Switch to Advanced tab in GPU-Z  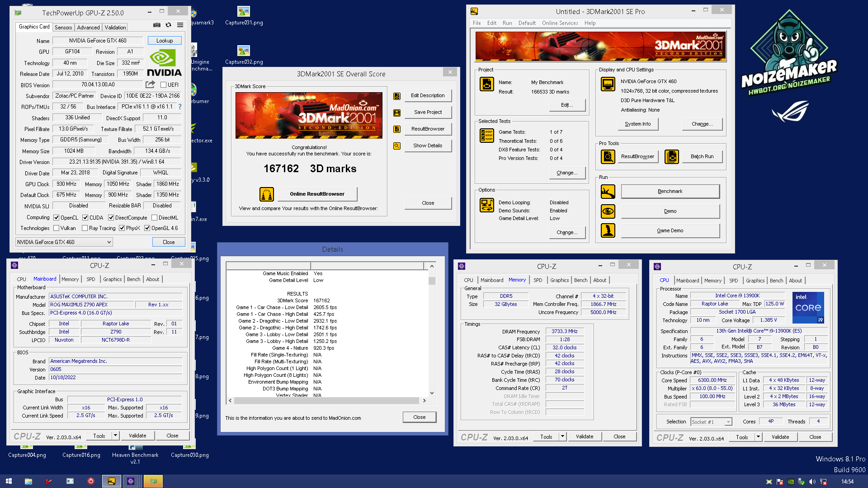pos(88,27)
